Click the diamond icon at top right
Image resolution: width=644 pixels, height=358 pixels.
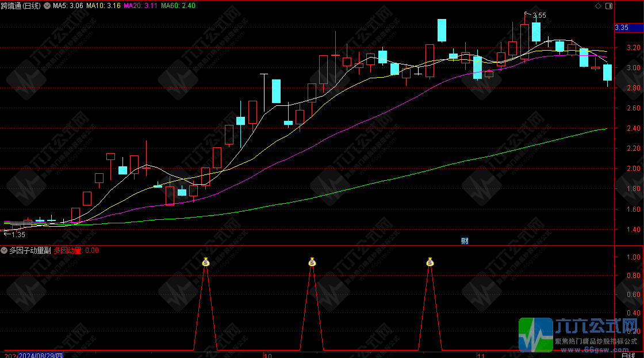pyautogui.click(x=598, y=6)
